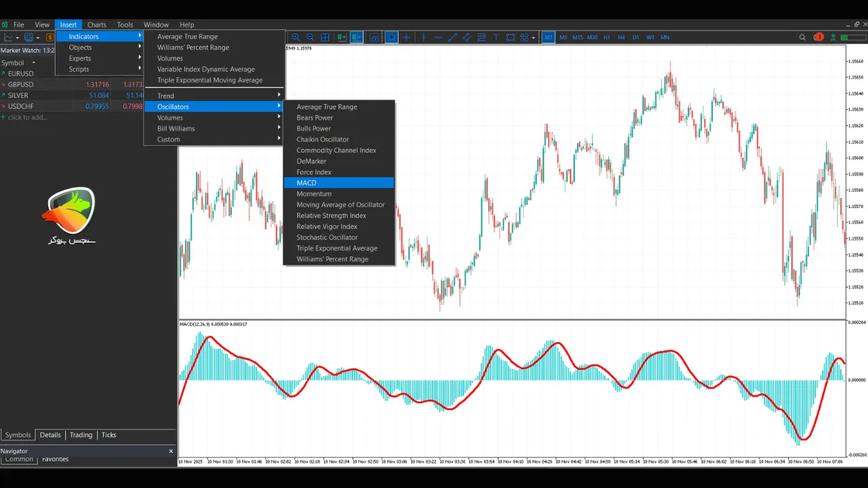Click 'click to add...' symbol entry
The width and height of the screenshot is (868, 488).
pos(27,117)
